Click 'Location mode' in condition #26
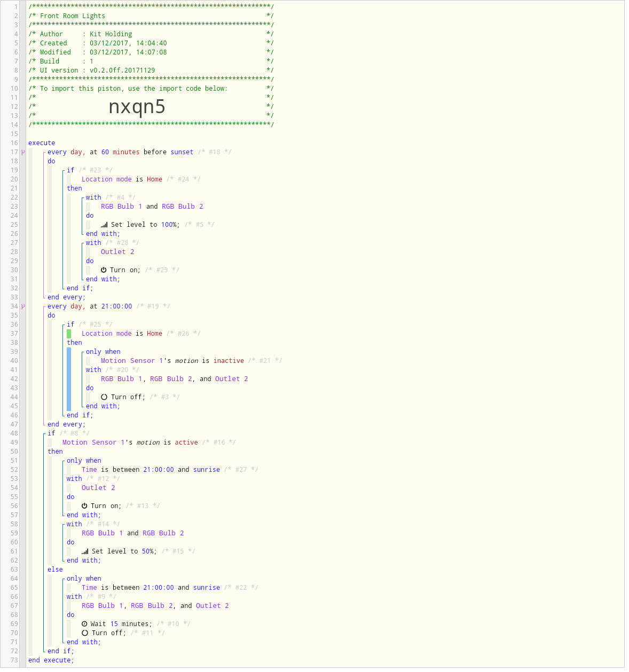The height and width of the screenshot is (672, 629). (107, 334)
